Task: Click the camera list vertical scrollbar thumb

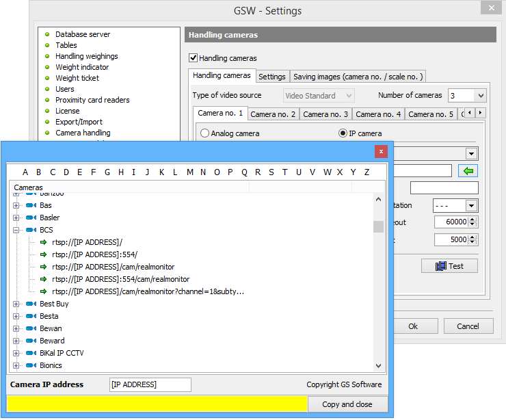Action: point(378,226)
